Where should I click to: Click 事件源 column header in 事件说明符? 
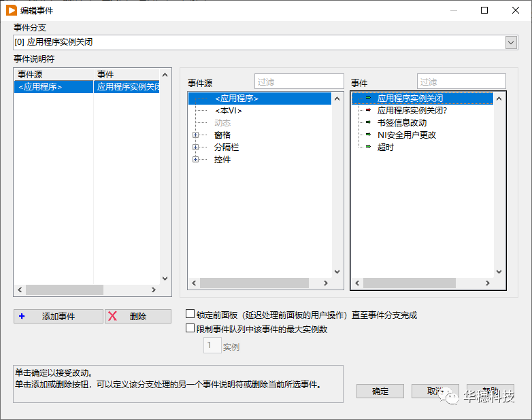point(54,75)
